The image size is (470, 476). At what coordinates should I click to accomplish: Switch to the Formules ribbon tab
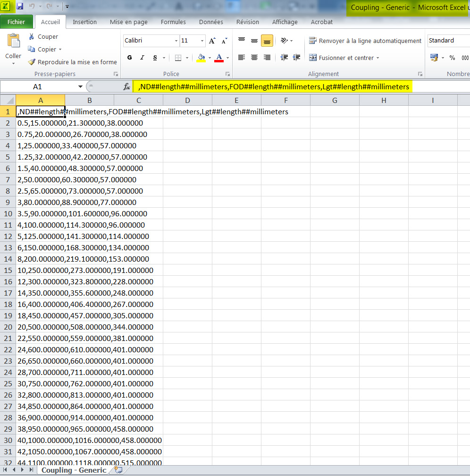coord(173,22)
